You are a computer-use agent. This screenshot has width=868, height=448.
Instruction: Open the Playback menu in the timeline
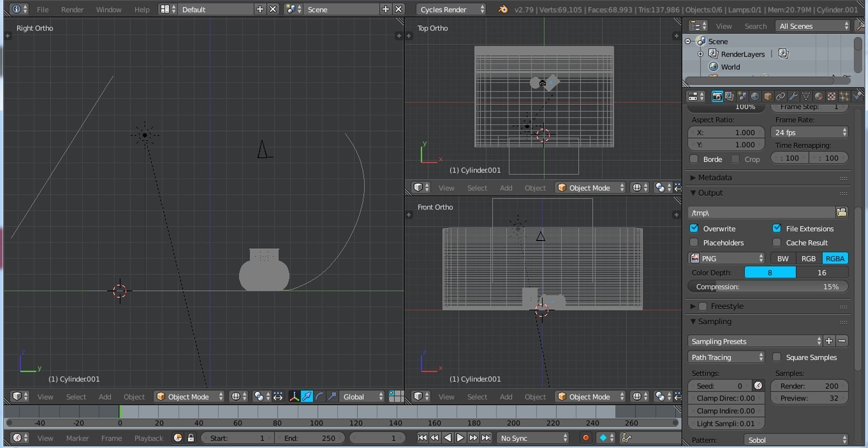coord(149,438)
